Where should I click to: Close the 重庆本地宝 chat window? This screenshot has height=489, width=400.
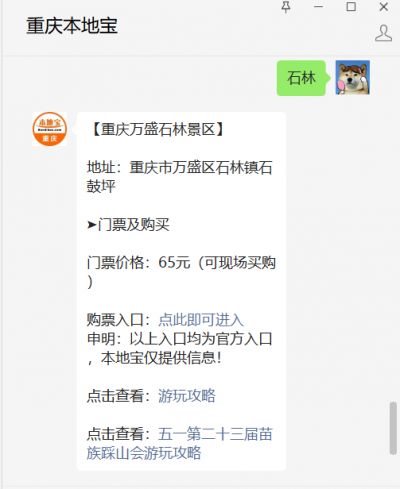coord(384,7)
